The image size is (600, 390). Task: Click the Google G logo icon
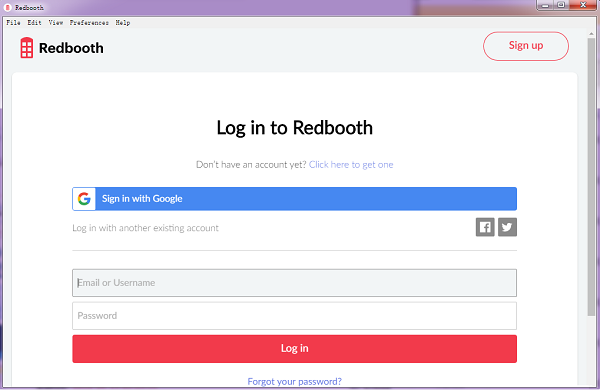84,199
